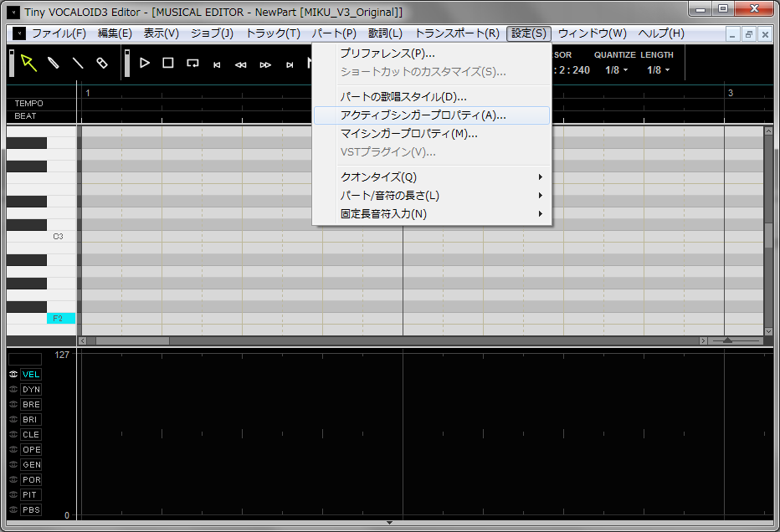The image size is (780, 532).
Task: Stop playback with the square button
Action: (x=168, y=63)
